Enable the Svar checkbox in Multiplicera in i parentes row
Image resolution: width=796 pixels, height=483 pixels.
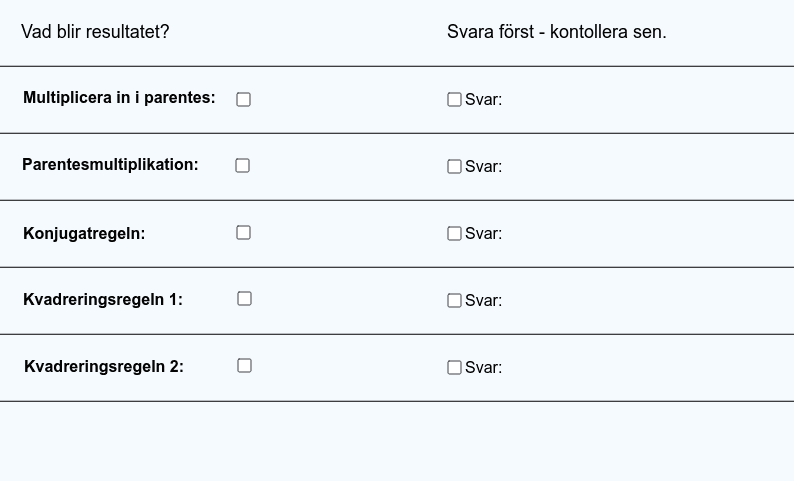coord(454,100)
